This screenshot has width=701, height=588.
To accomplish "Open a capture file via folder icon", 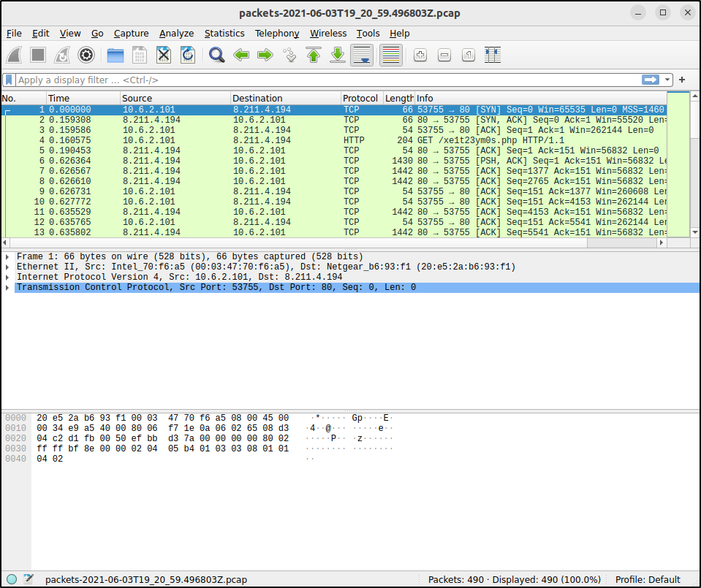I will (115, 55).
